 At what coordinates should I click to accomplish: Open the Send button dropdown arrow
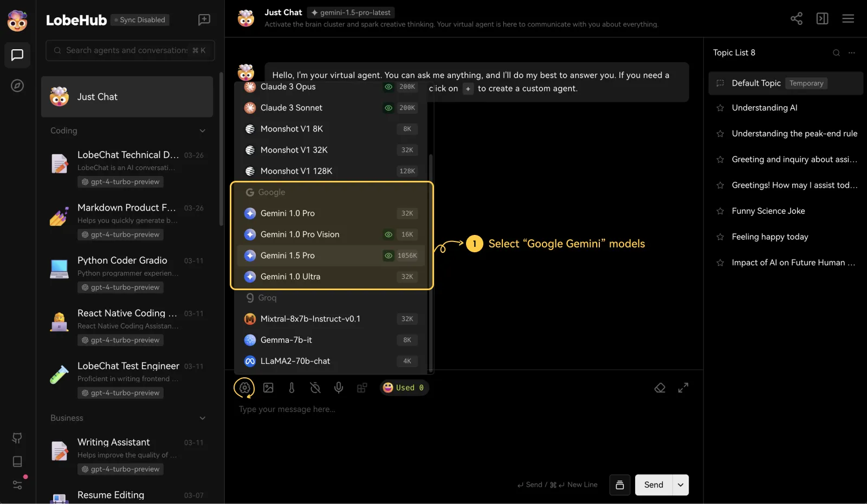tap(681, 485)
